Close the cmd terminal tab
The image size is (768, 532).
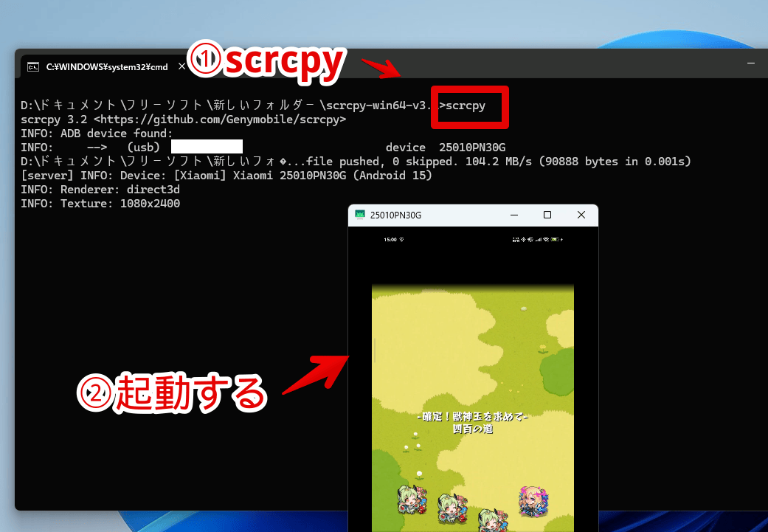coord(181,66)
